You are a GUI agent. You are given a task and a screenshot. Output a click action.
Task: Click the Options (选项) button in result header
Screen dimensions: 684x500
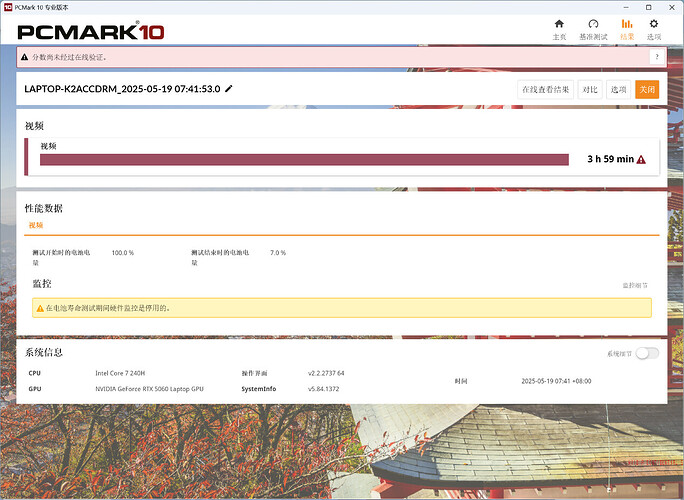coord(618,89)
